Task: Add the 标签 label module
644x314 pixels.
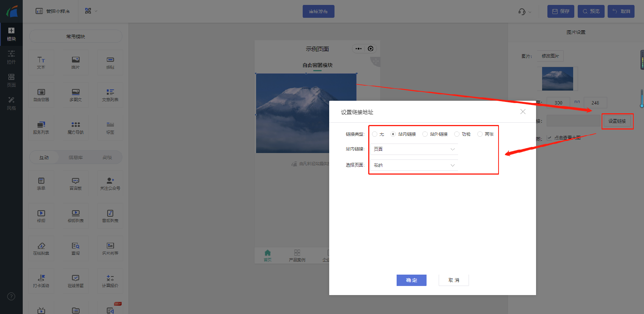Action: tap(110, 128)
